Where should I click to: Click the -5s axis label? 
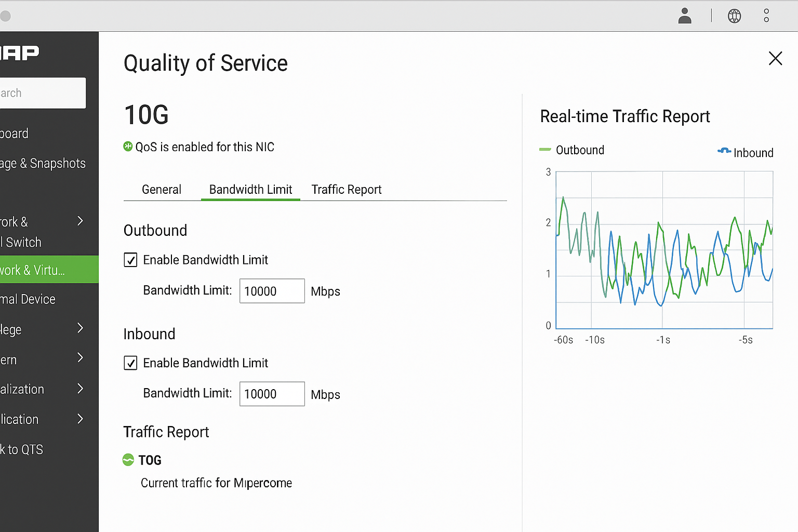(746, 340)
